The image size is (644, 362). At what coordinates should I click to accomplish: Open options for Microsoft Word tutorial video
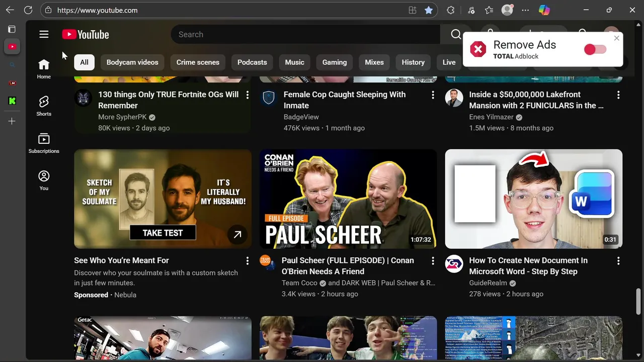click(x=618, y=261)
